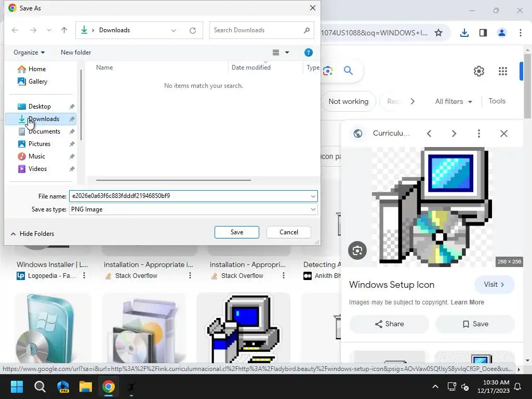Open more options for Logopedia result
The width and height of the screenshot is (532, 399).
coord(84,275)
